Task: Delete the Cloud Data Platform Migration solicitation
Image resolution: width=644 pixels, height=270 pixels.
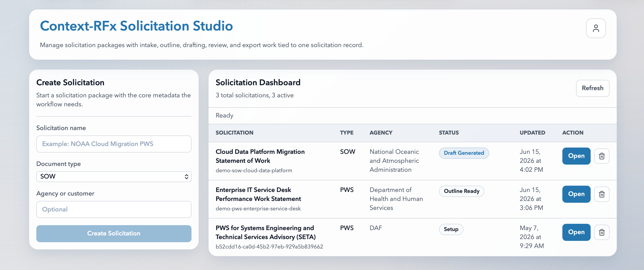Action: (601, 156)
